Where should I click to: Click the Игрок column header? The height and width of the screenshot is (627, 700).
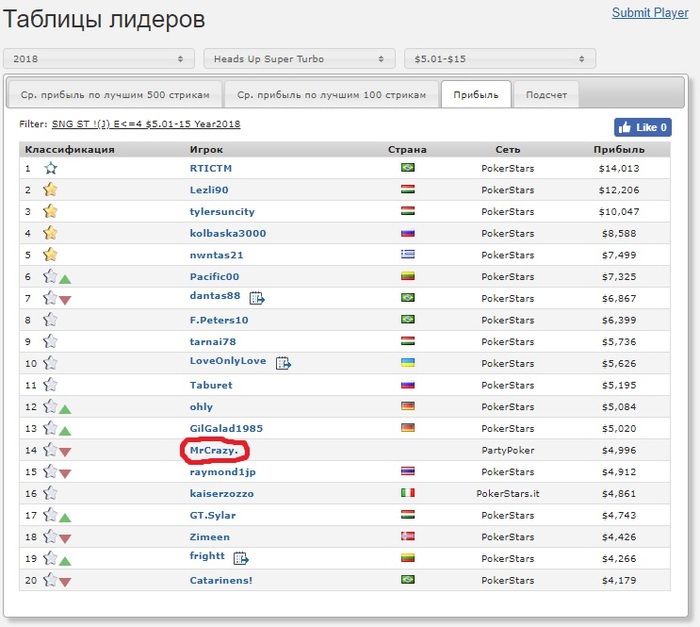coord(206,150)
